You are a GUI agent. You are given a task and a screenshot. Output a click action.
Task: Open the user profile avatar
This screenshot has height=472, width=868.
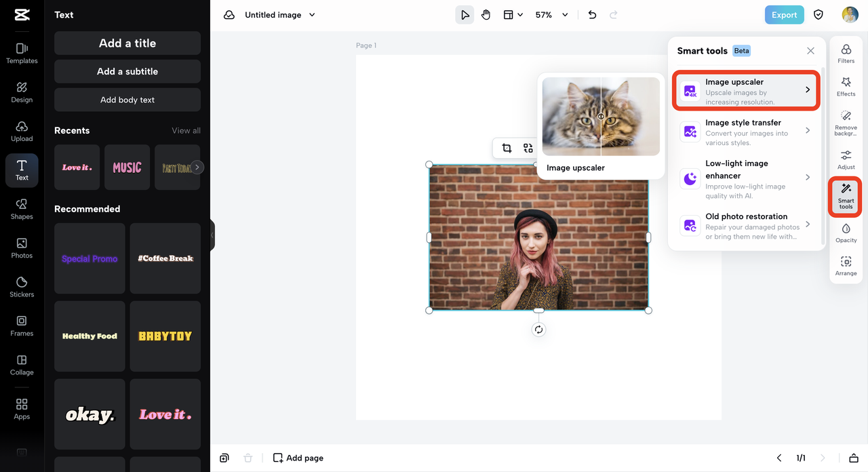tap(850, 15)
